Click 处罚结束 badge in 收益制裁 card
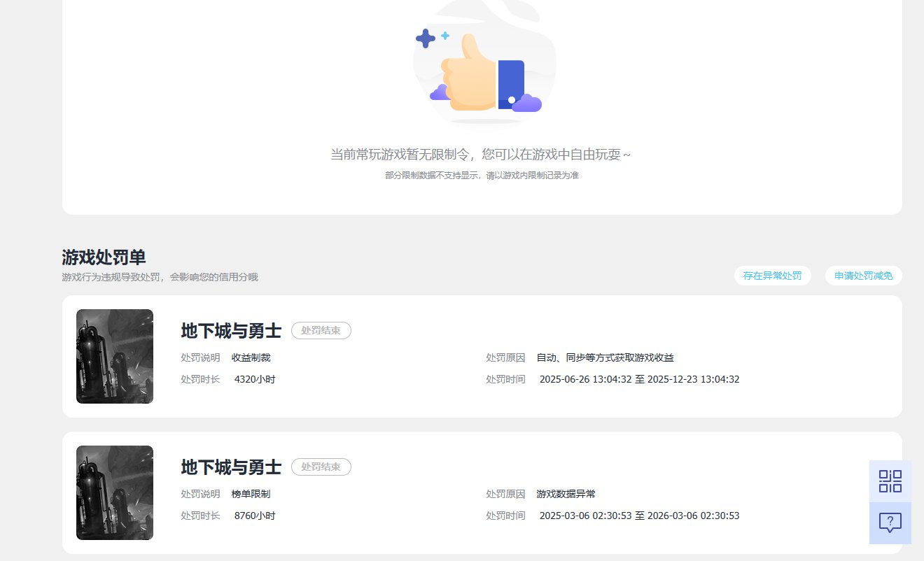This screenshot has height=561, width=924. click(321, 331)
